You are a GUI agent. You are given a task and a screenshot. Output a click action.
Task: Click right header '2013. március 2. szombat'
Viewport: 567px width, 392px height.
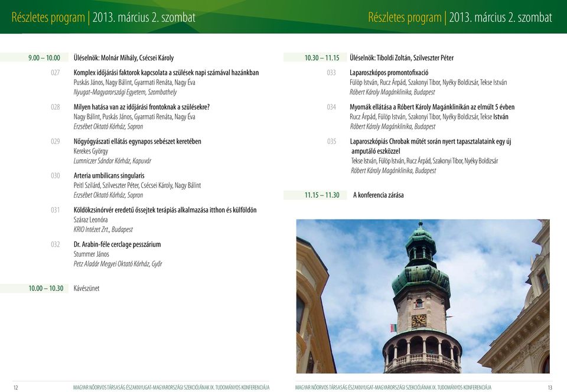pos(501,17)
